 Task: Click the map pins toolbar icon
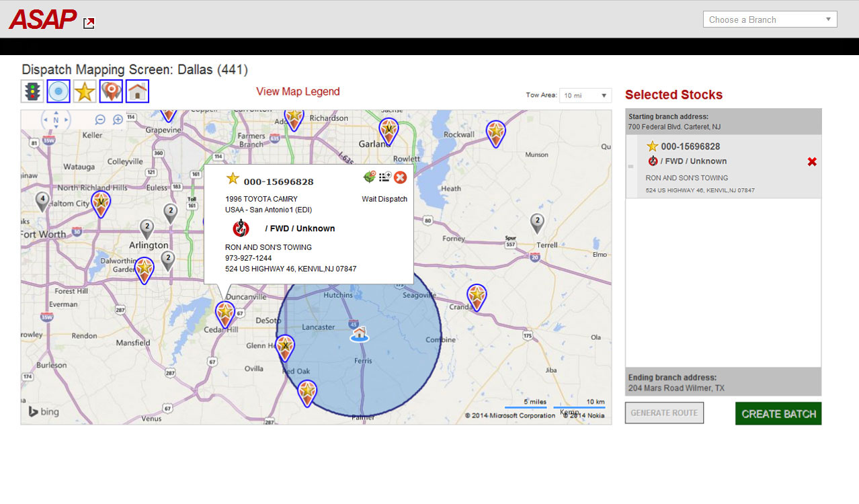click(x=111, y=91)
